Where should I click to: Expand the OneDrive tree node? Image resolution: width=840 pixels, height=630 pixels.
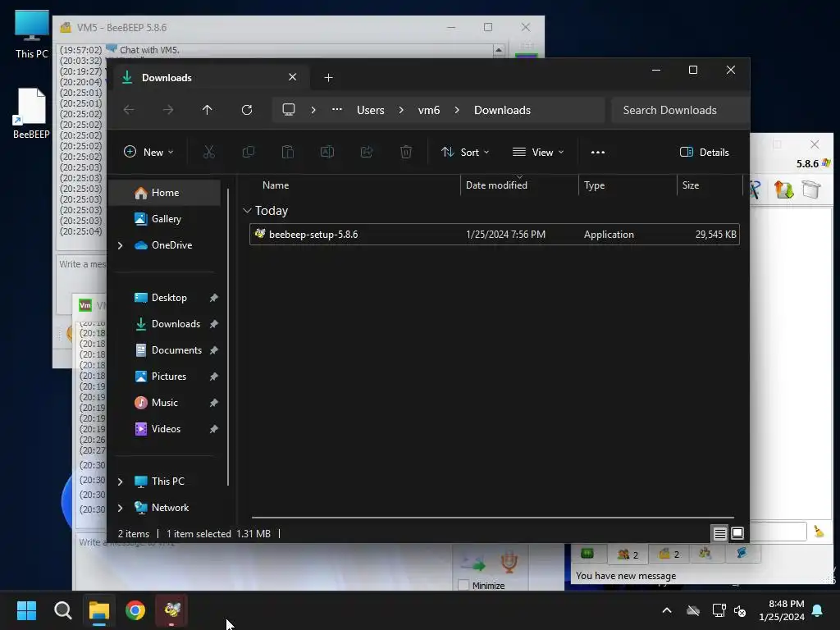click(120, 245)
